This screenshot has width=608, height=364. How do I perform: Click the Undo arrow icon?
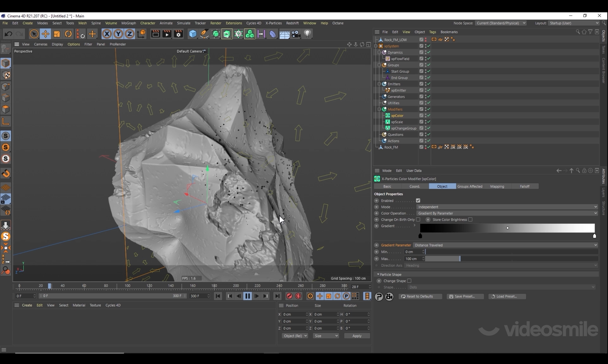coord(9,34)
